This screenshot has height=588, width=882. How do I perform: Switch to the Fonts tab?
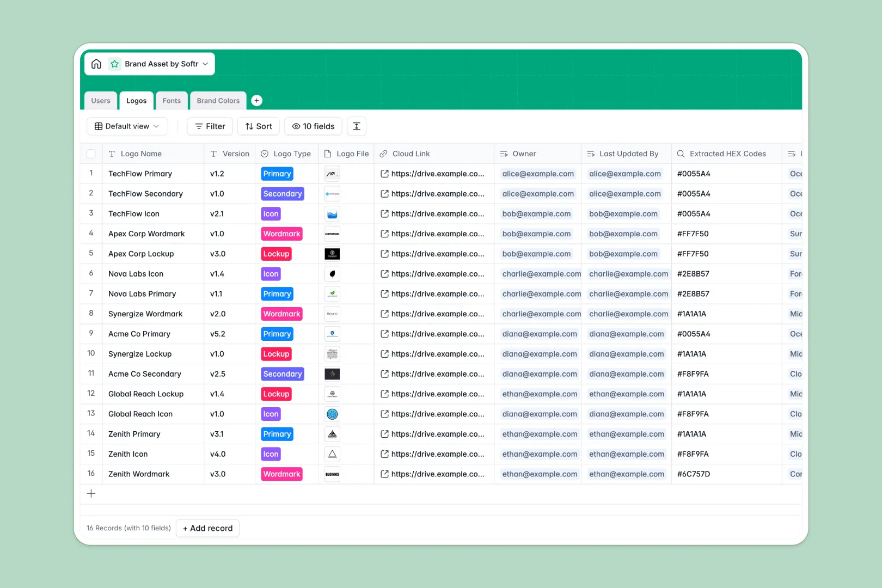click(x=171, y=100)
